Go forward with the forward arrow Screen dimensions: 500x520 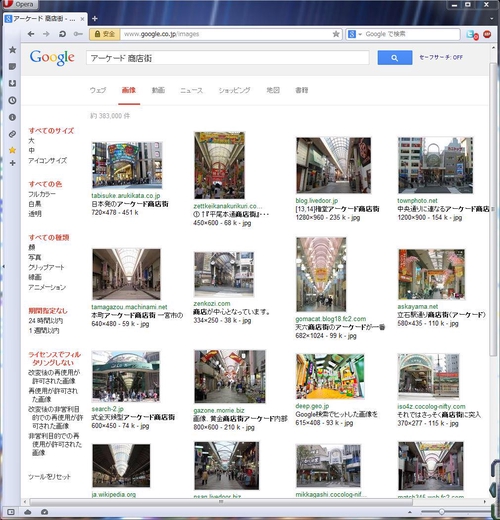(x=46, y=34)
